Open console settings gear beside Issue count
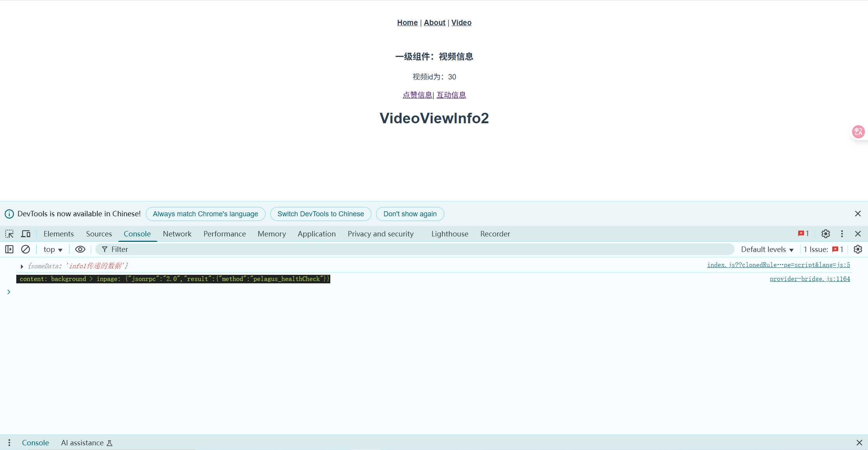 coord(858,249)
